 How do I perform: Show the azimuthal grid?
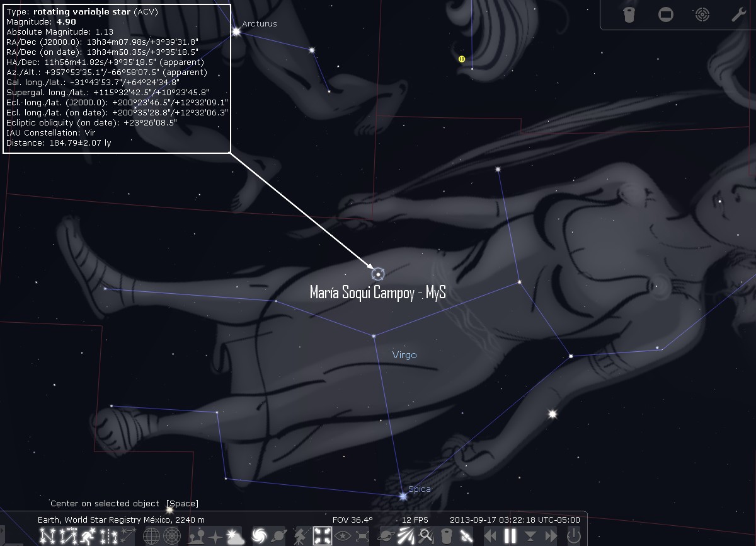pyautogui.click(x=171, y=537)
